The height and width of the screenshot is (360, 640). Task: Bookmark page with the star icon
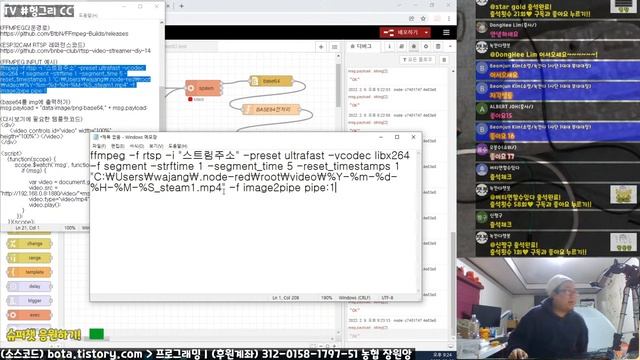tap(423, 18)
